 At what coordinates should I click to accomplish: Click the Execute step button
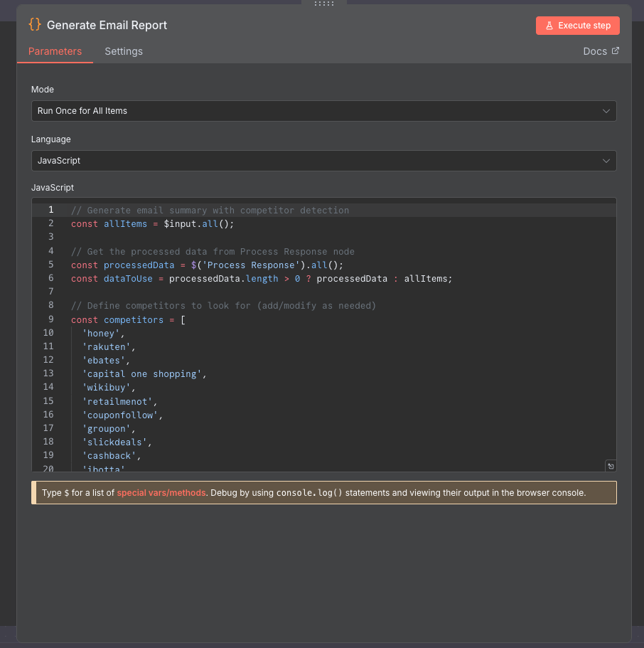[x=577, y=26]
